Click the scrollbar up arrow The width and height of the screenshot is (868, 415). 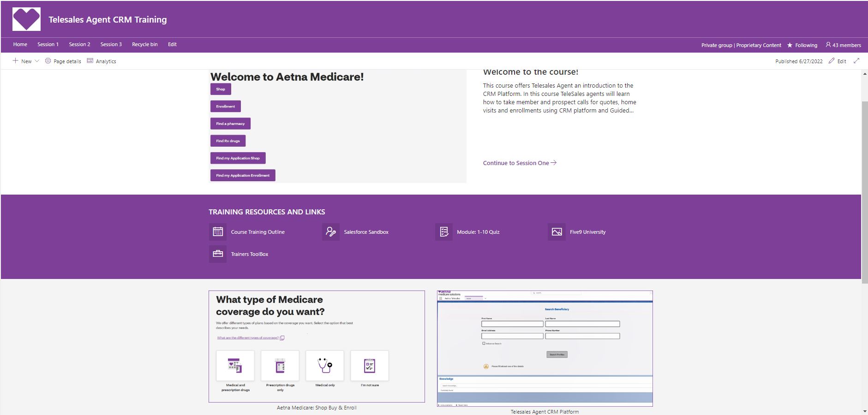(864, 73)
